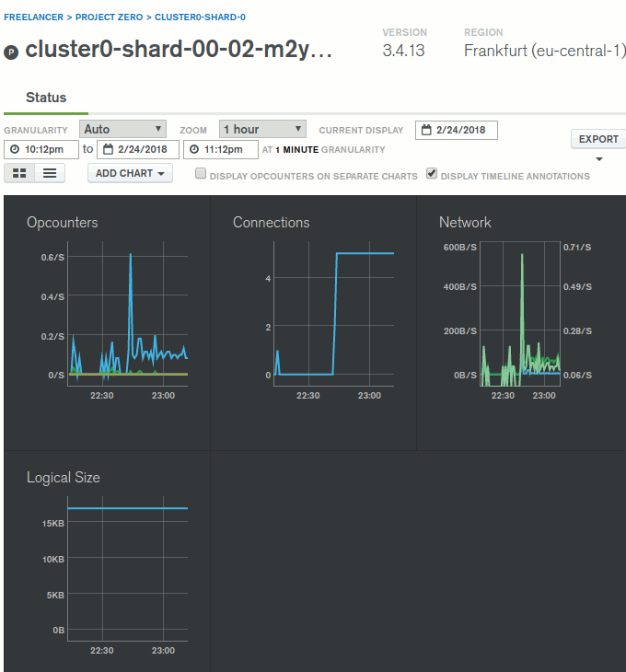Click clock icon in 10:12pm start time
Viewport: 626px width, 672px height.
pyautogui.click(x=15, y=149)
